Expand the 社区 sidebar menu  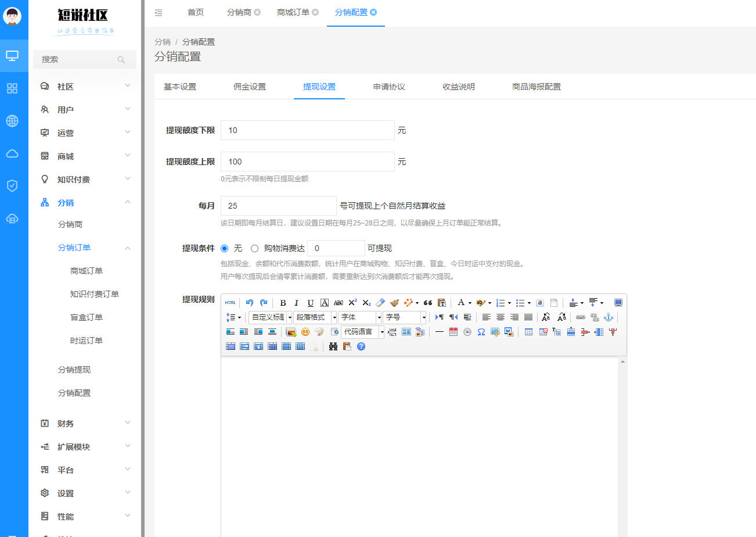(x=85, y=87)
